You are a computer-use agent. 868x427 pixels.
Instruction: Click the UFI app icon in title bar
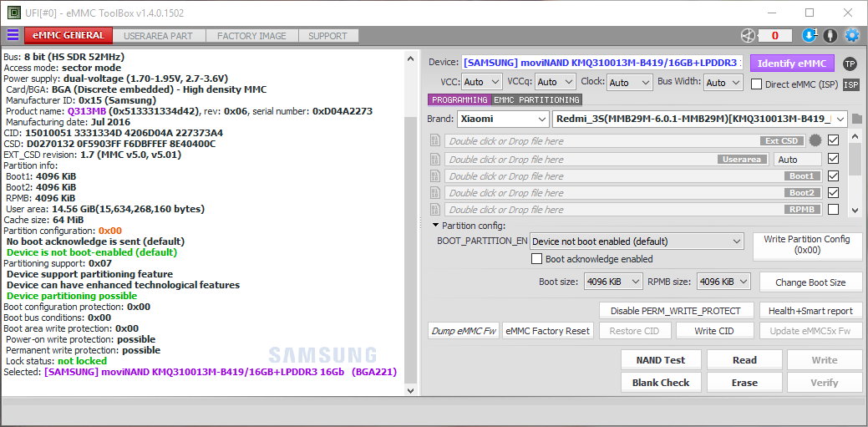point(14,13)
